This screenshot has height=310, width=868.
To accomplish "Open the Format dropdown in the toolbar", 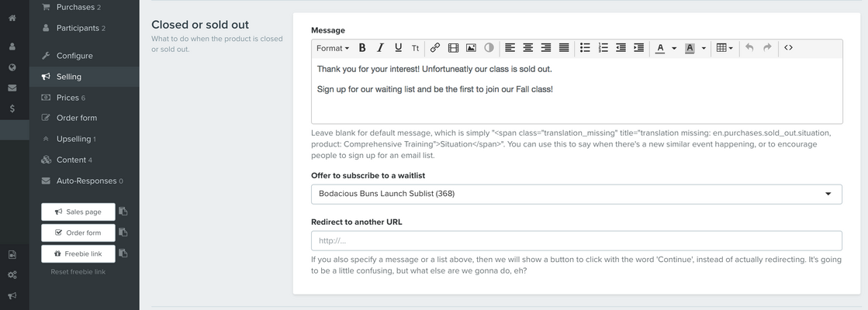I will [333, 48].
